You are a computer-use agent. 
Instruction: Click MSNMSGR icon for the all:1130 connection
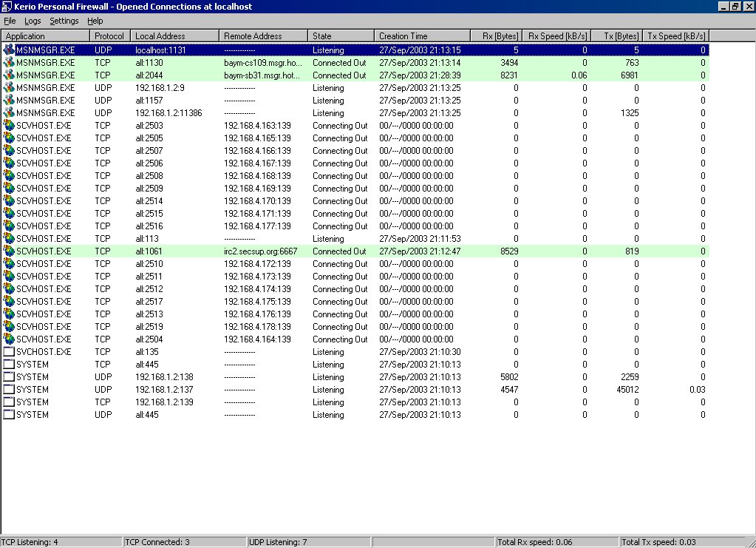pyautogui.click(x=9, y=63)
